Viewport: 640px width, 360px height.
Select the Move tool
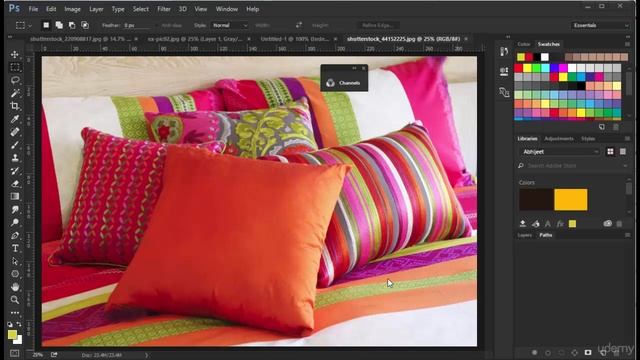(15, 54)
